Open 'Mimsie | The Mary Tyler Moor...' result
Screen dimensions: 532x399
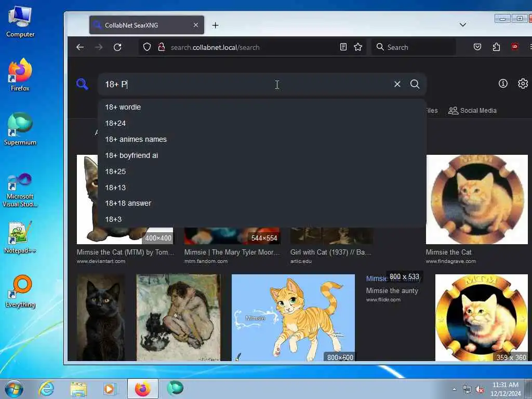click(232, 252)
